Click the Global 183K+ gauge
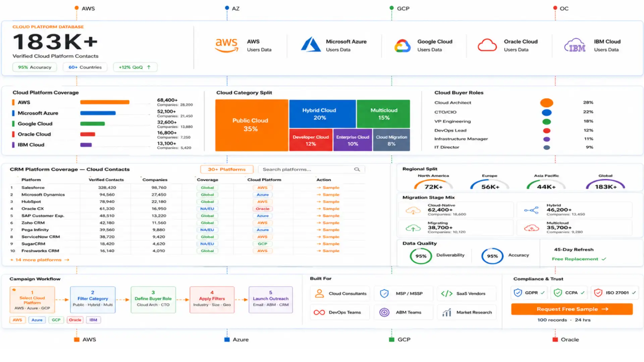644x362 pixels. (605, 184)
